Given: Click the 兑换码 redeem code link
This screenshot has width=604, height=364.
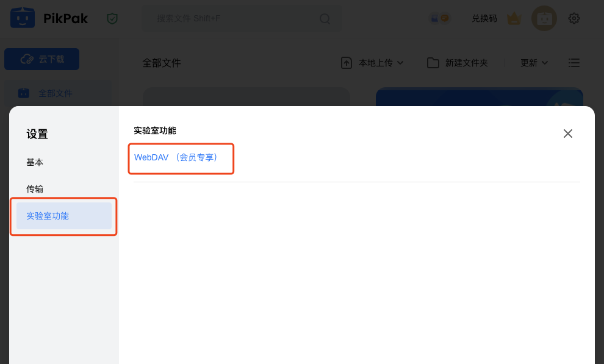Looking at the screenshot, I should tap(484, 18).
